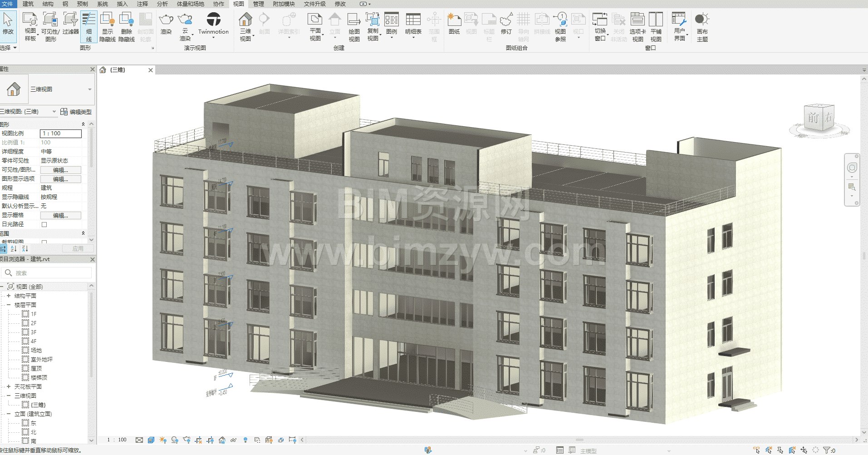Click the ViewCube 前 (Front) face
868x455 pixels.
(813, 118)
